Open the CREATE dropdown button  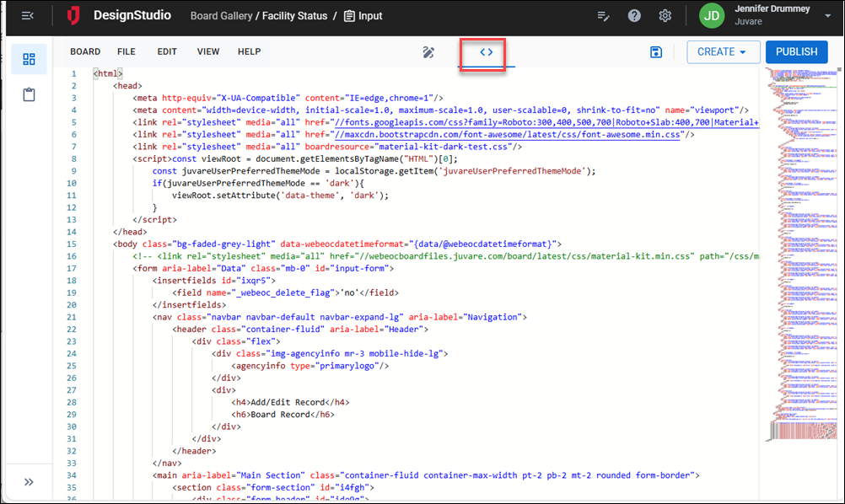723,52
